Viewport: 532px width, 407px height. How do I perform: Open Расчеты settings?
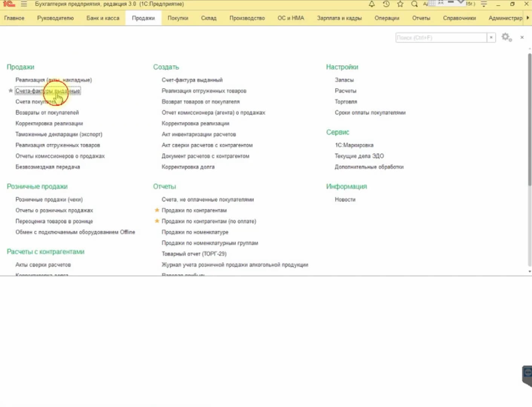click(345, 91)
